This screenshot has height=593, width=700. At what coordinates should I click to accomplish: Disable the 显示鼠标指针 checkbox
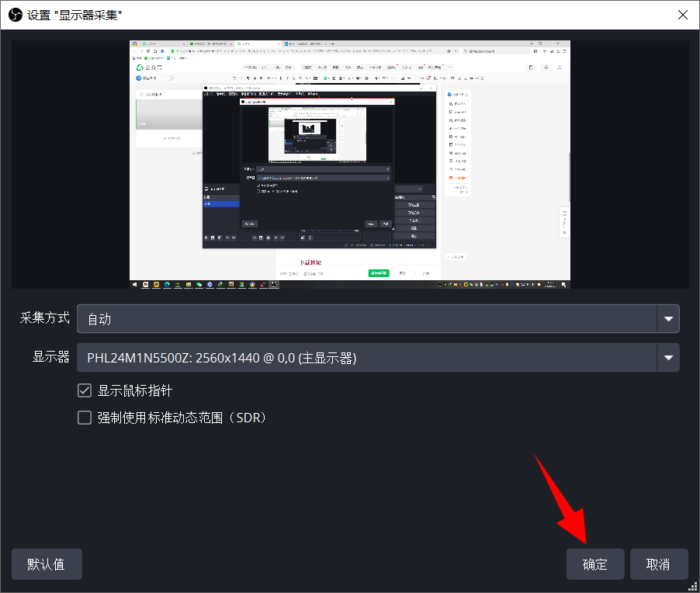(x=85, y=390)
